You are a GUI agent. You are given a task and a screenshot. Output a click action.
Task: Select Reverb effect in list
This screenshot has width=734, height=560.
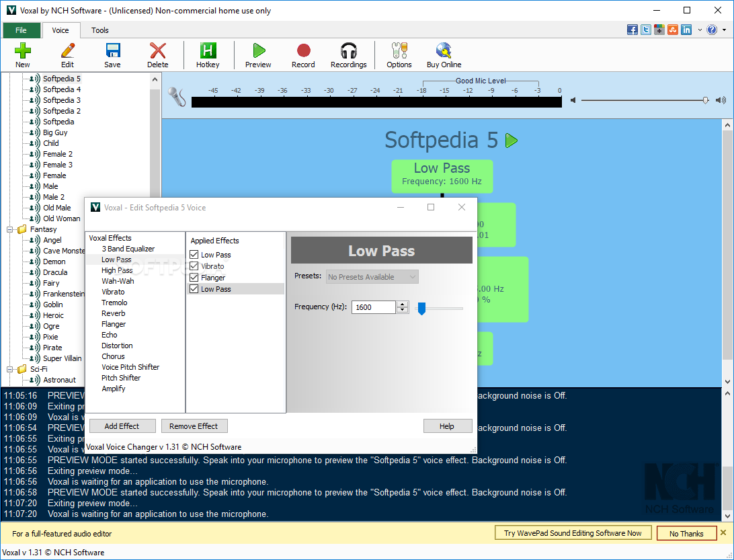(x=114, y=313)
